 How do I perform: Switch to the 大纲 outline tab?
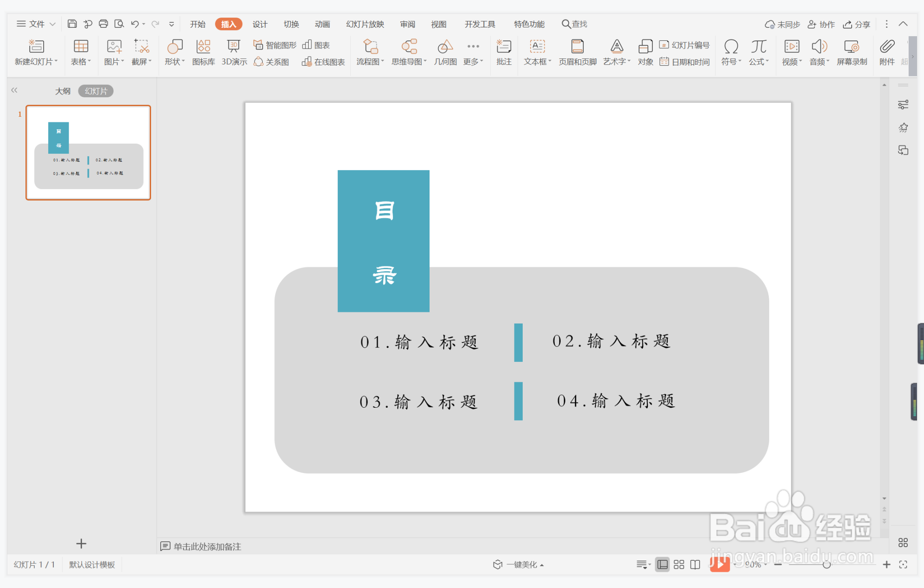(63, 91)
